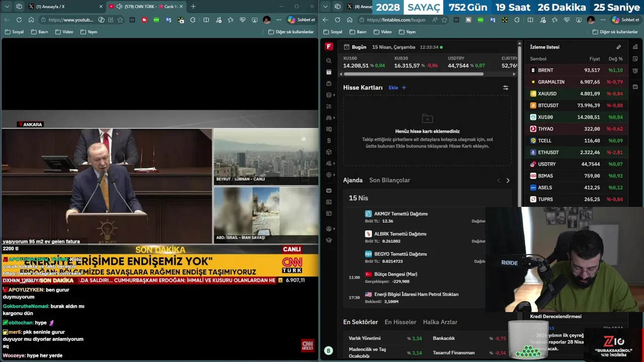Click chart icon beside İzleme listesi header
Image resolution: width=644 pixels, height=362 pixels.
(x=635, y=47)
